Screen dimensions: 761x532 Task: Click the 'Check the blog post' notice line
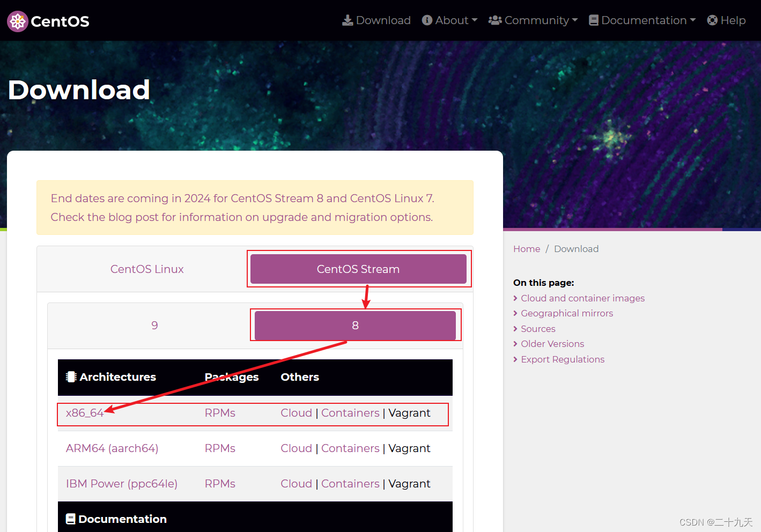coord(242,217)
